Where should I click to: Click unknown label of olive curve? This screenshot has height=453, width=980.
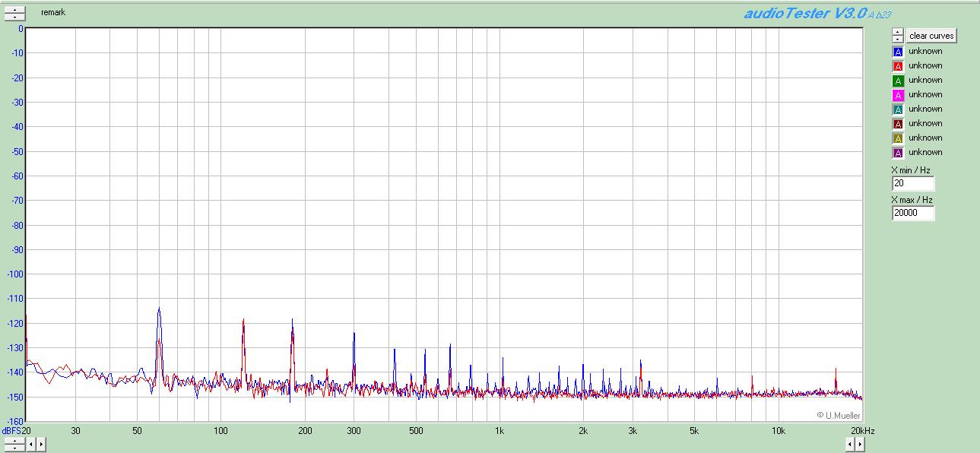point(925,138)
